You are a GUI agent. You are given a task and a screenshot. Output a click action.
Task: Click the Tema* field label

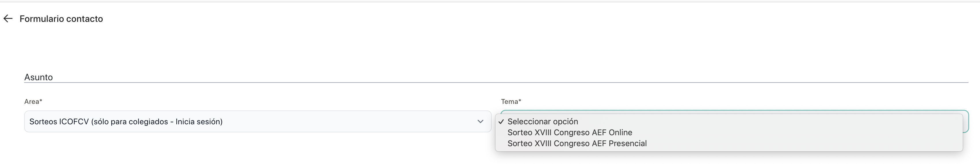[x=511, y=102]
